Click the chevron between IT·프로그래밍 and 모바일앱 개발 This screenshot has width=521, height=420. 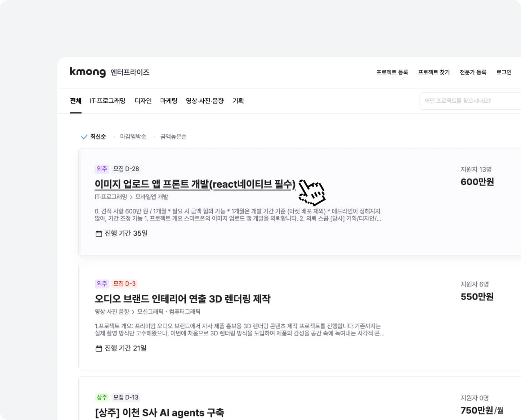pyautogui.click(x=131, y=197)
